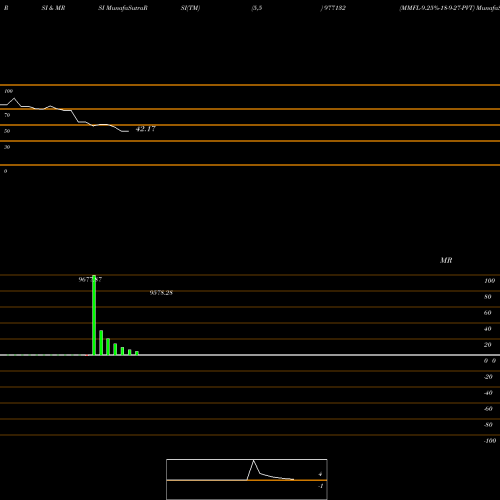Image resolution: width=500 pixels, height=500 pixels.
Task: Click the 'MMFL-9.25%-18-9-27-PVT' title text
Action: point(437,8)
